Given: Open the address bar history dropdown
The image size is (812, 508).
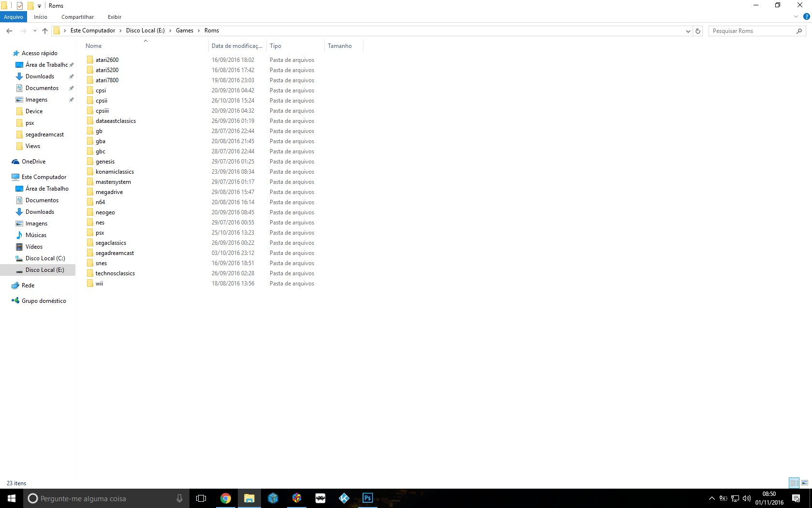Looking at the screenshot, I should (688, 31).
